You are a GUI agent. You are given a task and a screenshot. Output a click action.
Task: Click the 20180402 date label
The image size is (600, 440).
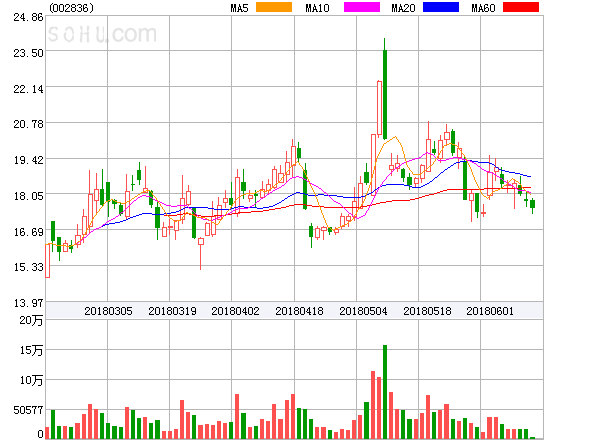[x=235, y=311]
